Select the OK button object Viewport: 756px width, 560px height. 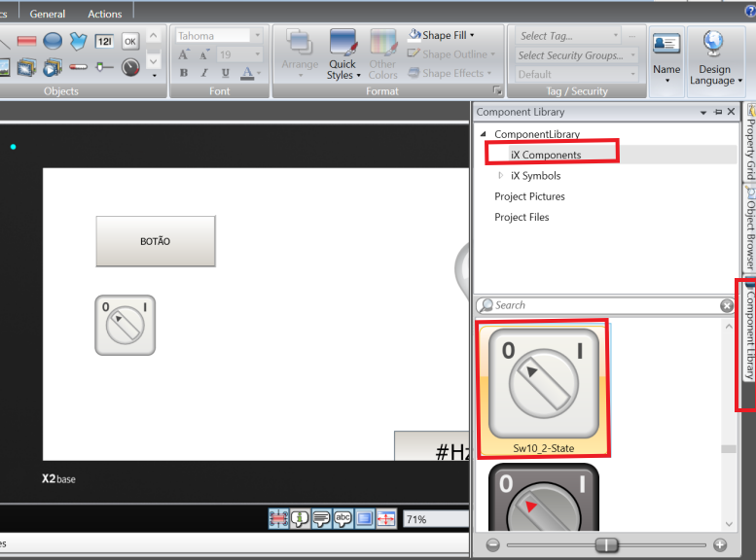point(130,41)
